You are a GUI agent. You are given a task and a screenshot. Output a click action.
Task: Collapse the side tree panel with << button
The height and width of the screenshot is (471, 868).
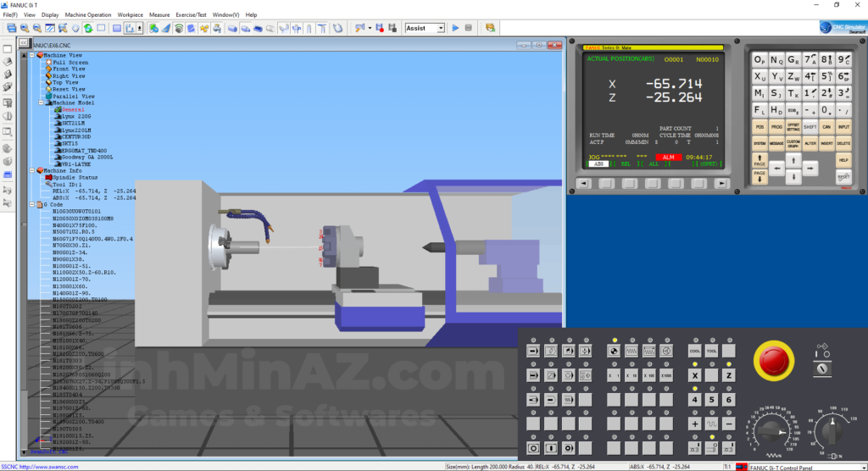(23, 42)
